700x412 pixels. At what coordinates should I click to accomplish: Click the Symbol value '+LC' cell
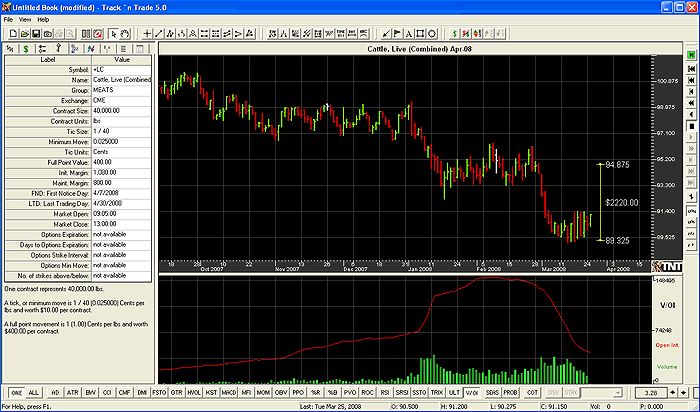point(121,70)
